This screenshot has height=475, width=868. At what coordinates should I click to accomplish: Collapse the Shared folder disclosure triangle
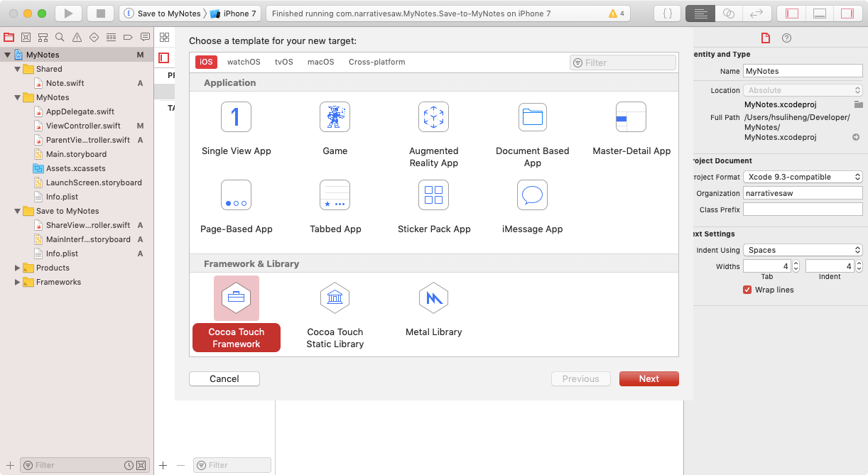[18, 69]
